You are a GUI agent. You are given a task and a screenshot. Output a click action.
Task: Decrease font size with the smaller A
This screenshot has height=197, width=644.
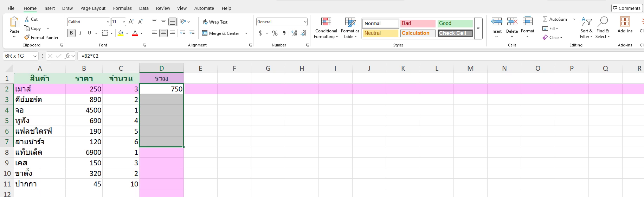[x=140, y=22]
